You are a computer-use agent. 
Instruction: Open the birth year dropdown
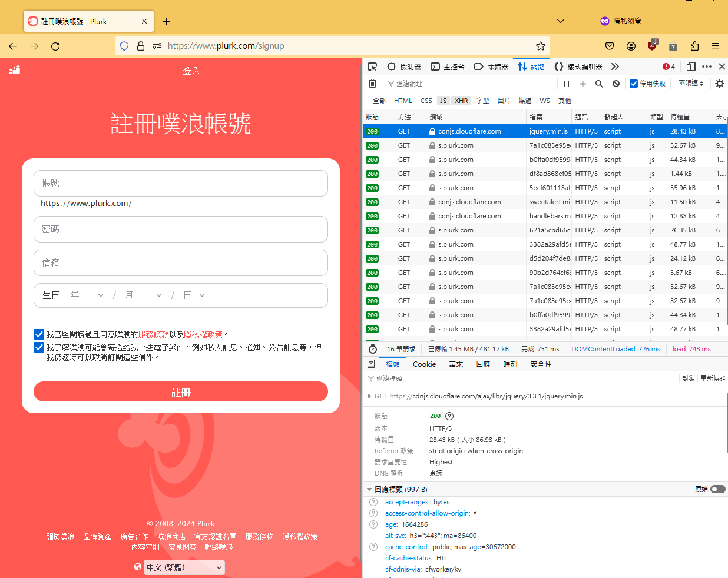(x=87, y=295)
